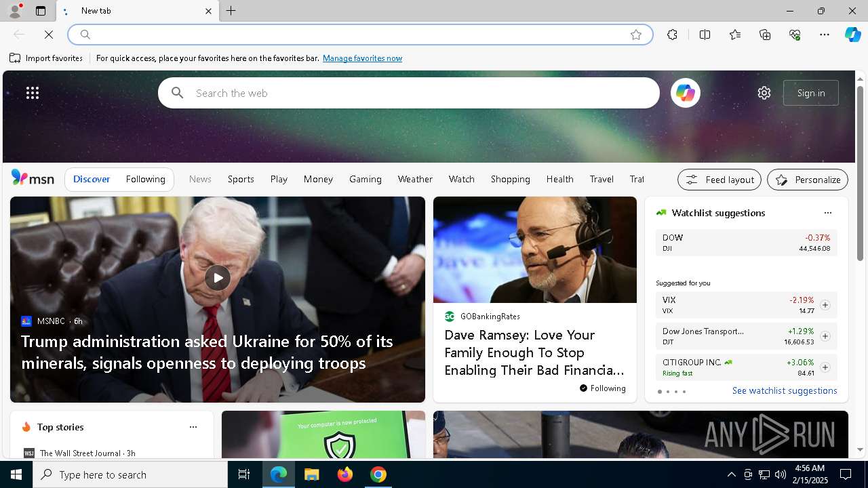Follow the Manage favorites now link
Viewport: 868px width, 488px height.
point(362,58)
